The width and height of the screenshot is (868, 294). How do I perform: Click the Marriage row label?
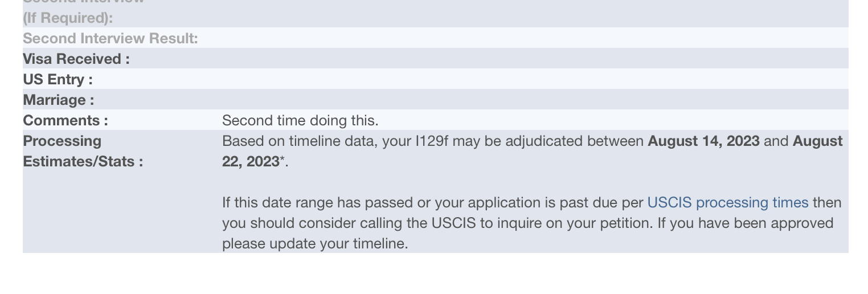click(x=58, y=100)
